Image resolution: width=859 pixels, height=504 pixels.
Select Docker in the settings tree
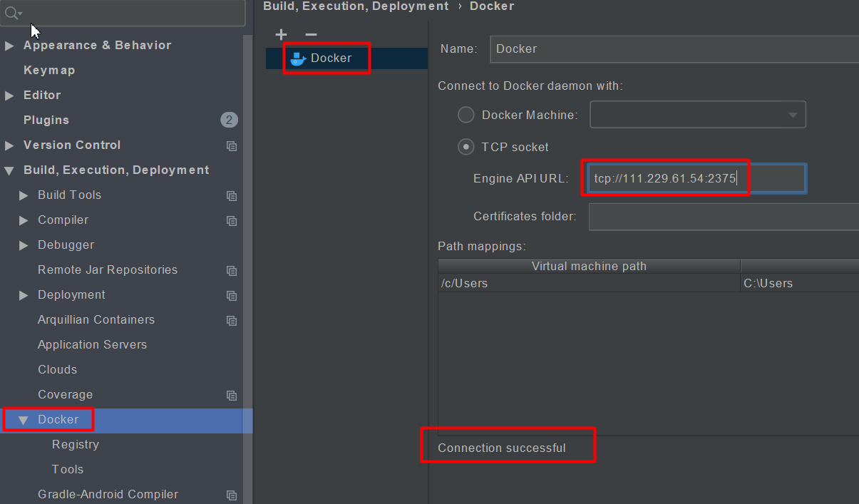(58, 419)
